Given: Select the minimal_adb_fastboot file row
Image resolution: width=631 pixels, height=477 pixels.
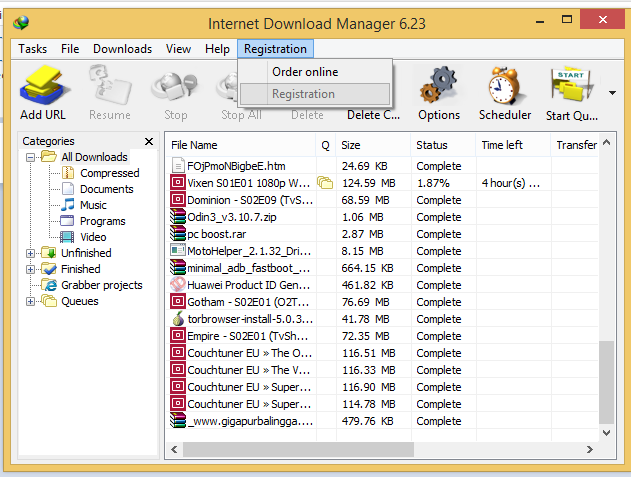Looking at the screenshot, I should [382, 268].
